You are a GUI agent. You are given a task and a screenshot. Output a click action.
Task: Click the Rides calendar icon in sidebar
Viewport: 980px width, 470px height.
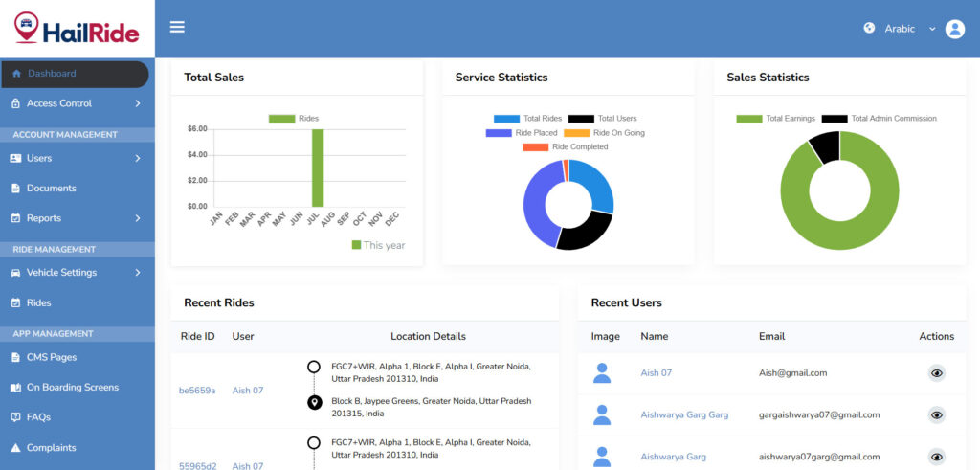(x=15, y=303)
